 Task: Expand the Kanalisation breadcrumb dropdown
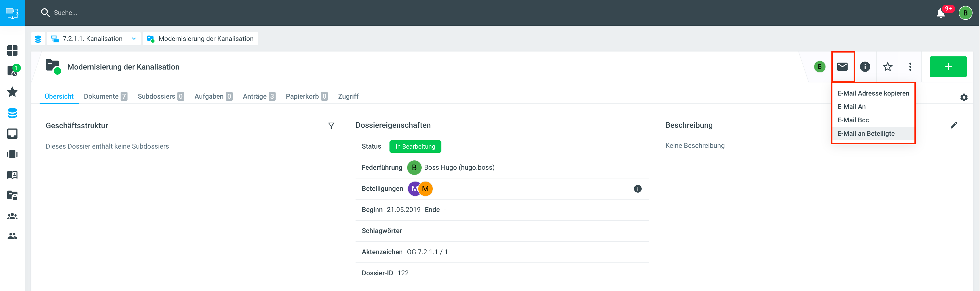click(x=134, y=39)
